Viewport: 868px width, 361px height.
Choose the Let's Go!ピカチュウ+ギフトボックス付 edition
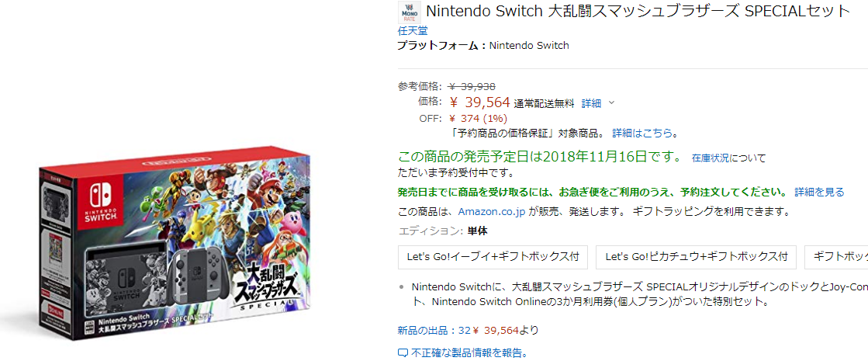[x=696, y=256]
